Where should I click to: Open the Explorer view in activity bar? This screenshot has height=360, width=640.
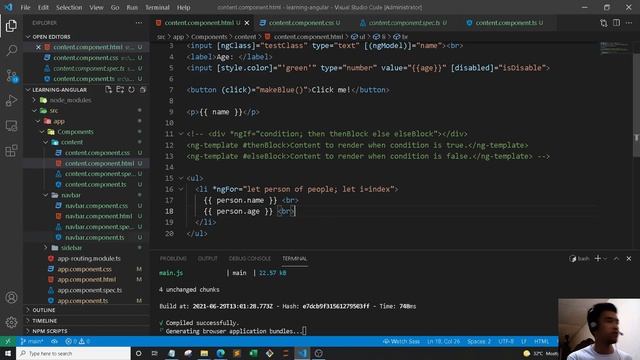11,26
